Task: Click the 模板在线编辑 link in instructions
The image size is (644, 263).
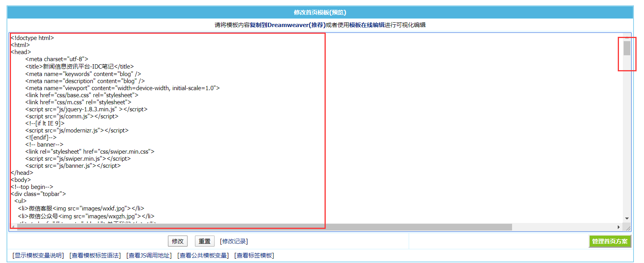Action: point(367,25)
